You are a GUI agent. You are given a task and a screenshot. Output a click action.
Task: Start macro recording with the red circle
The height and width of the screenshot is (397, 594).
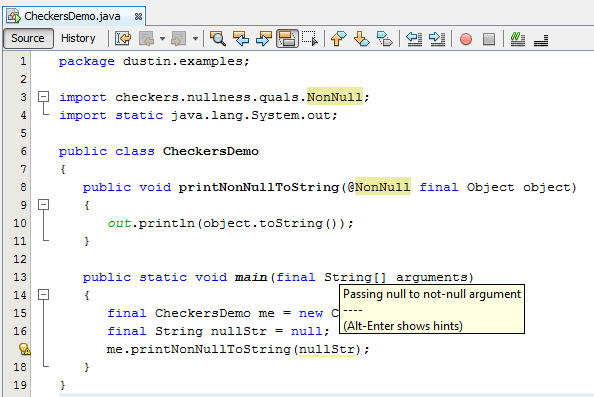click(466, 39)
